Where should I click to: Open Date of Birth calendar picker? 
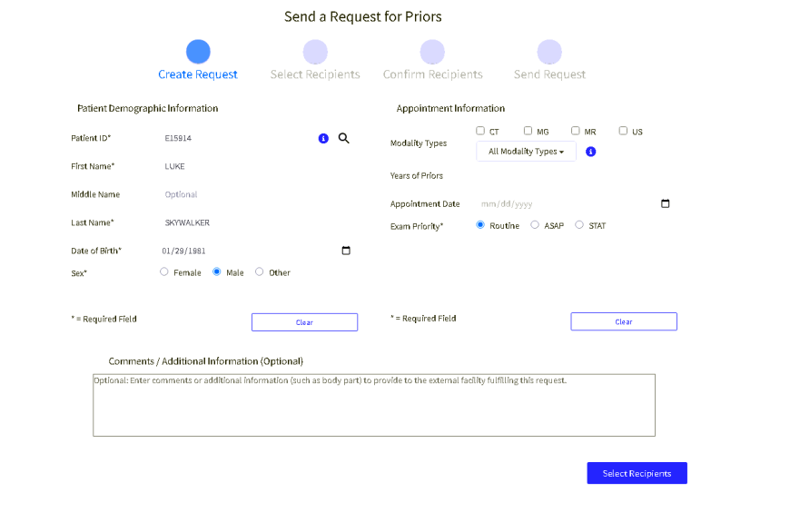[x=346, y=251]
